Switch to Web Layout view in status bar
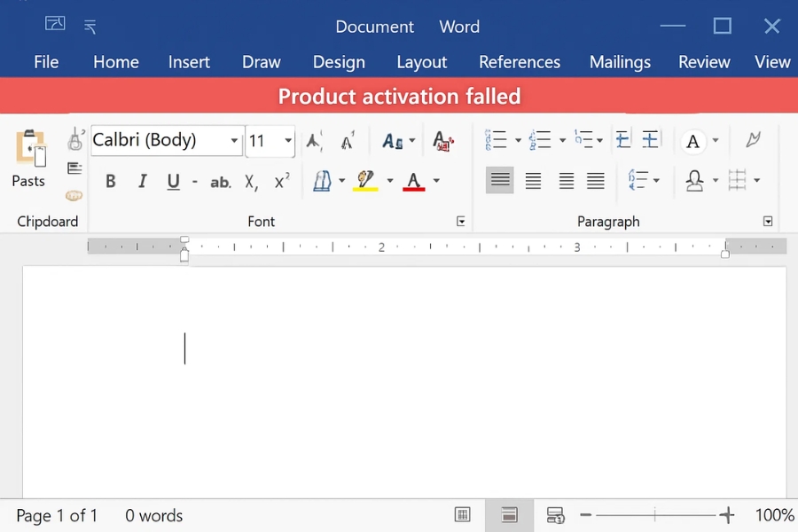798x532 pixels. [x=555, y=514]
